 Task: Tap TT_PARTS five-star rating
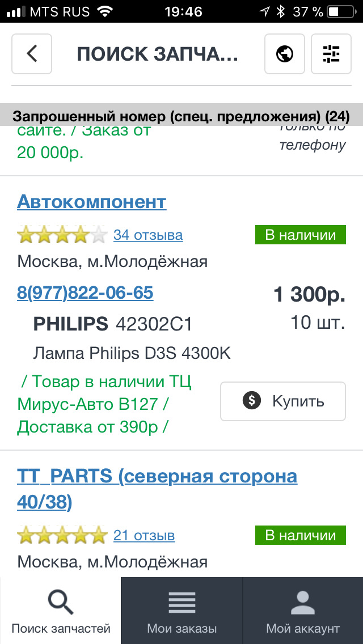point(62,535)
